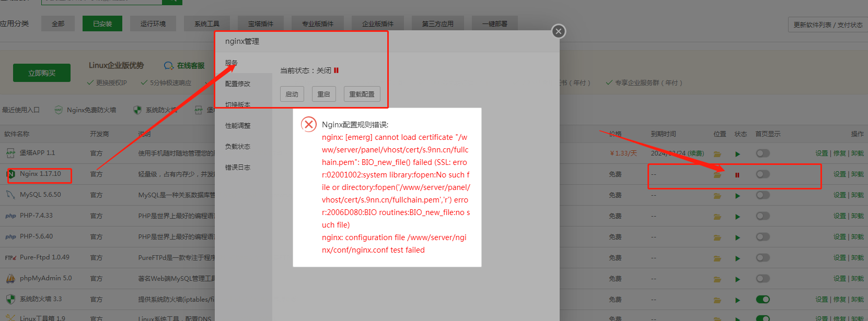Click 设置 link in the PHP-7.4.33 row
The width and height of the screenshot is (868, 321).
tap(839, 216)
